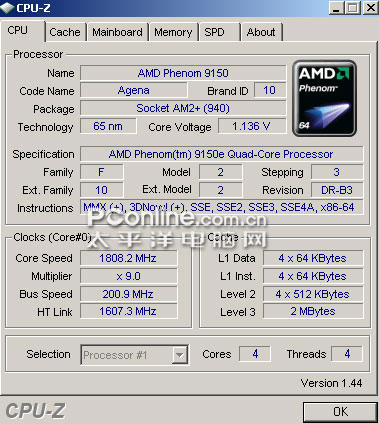Click the Processor #1 selection combo box
379x424 pixels.
pos(134,355)
